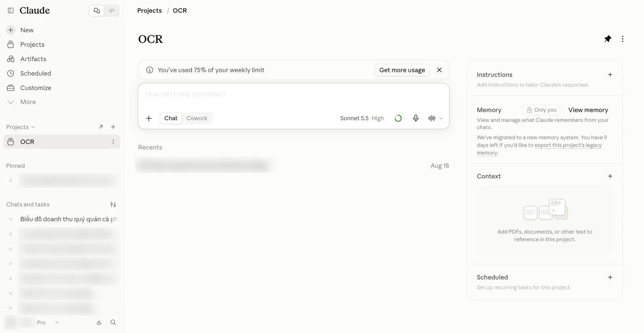The height and width of the screenshot is (333, 644).
Task: Click the green usage ring indicator
Action: tap(398, 119)
